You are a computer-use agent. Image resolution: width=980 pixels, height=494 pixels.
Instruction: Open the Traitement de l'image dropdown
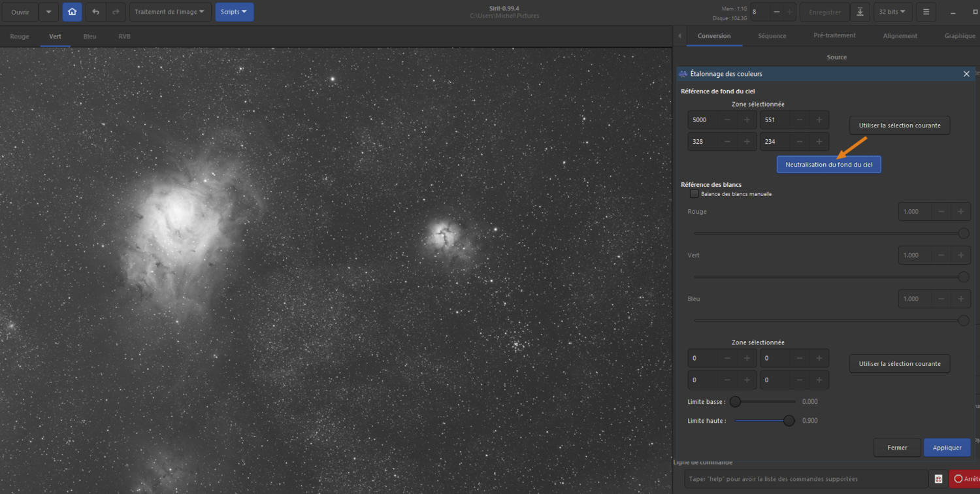(170, 12)
